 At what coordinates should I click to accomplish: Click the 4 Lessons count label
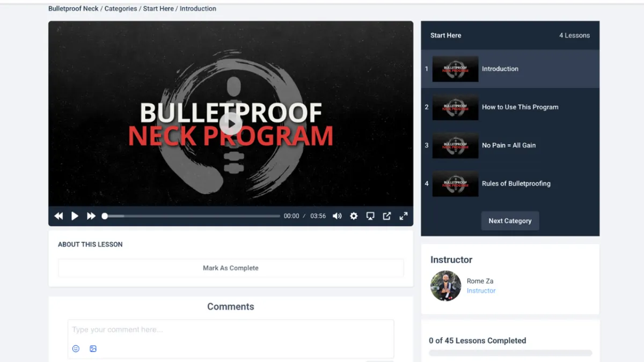coord(574,35)
